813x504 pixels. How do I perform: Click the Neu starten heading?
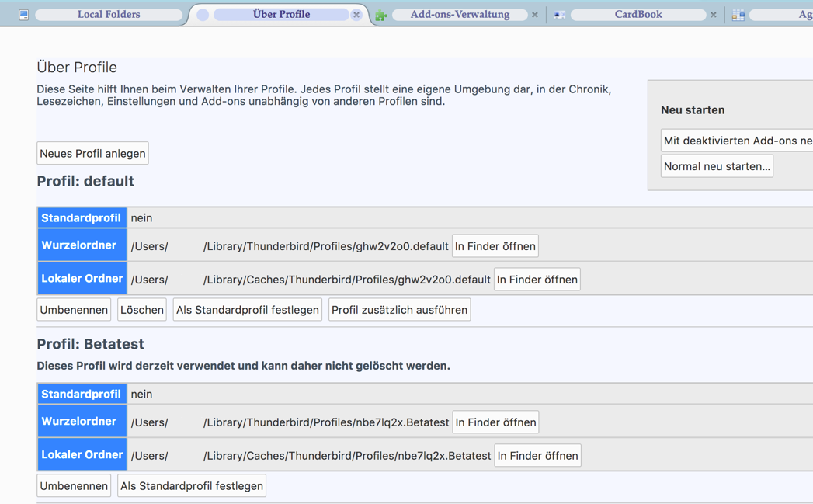pyautogui.click(x=693, y=110)
